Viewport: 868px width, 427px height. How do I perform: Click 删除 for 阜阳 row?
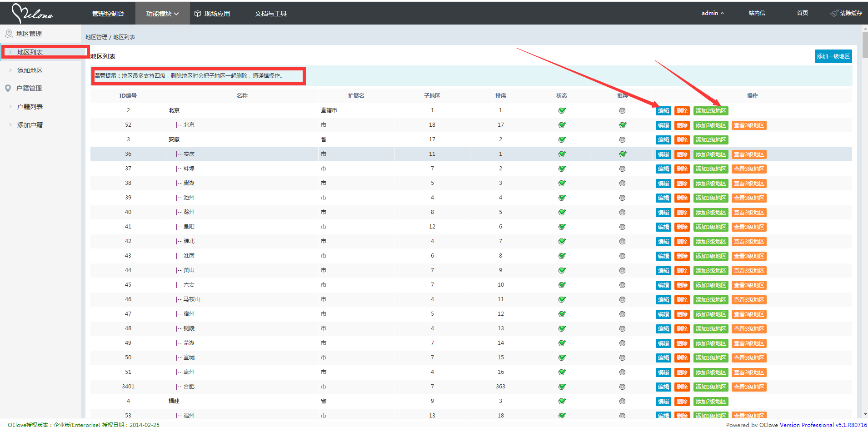(x=682, y=227)
